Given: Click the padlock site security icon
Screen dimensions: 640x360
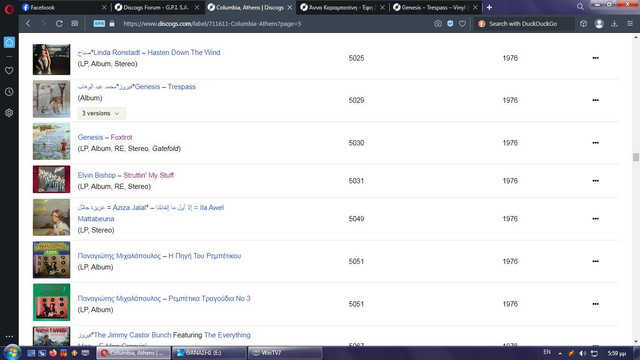Looking at the screenshot, I should coord(112,24).
